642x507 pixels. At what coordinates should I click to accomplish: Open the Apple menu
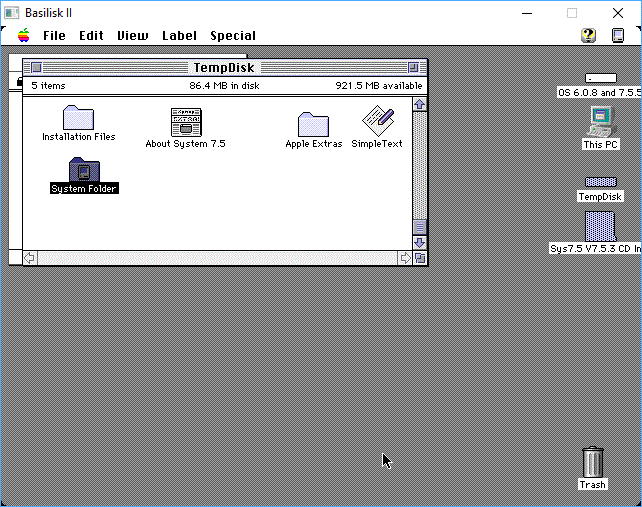coord(24,36)
